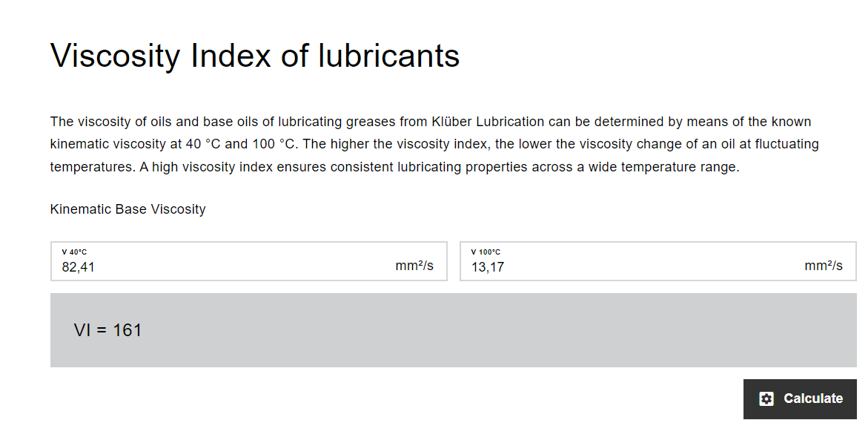This screenshot has height=443, width=868.
Task: Click the Kinematic Base Viscosity label
Action: (x=128, y=209)
